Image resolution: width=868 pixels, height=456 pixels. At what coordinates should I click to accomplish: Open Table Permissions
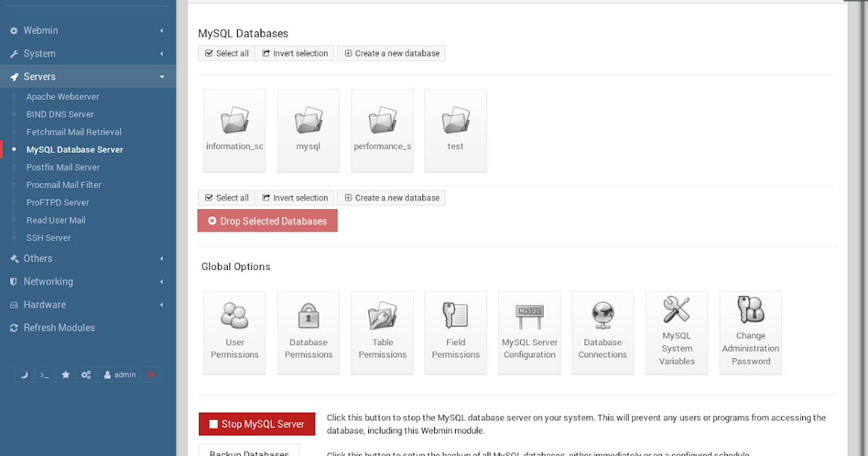point(382,332)
